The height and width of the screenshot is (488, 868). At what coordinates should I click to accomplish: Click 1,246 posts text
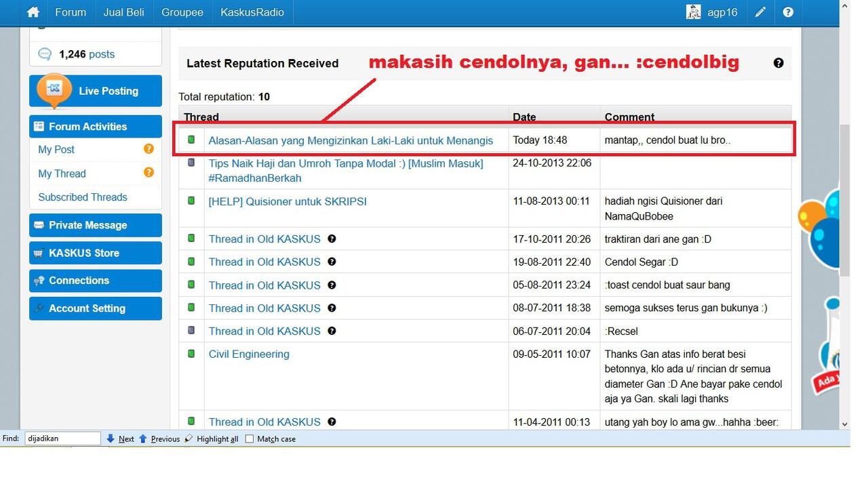[87, 54]
